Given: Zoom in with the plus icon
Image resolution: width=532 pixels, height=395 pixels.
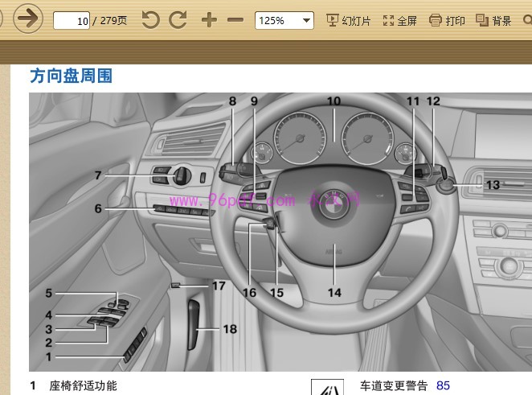Looking at the screenshot, I should (209, 19).
